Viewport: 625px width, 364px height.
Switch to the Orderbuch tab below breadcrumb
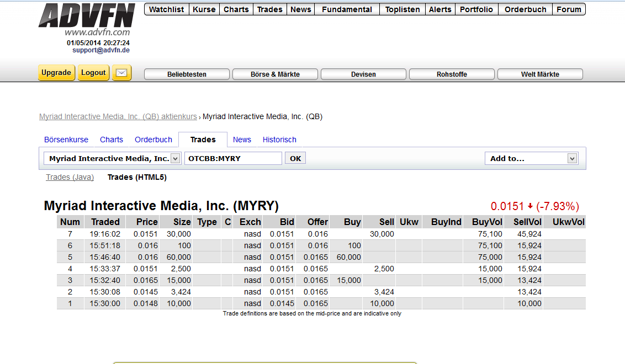153,140
